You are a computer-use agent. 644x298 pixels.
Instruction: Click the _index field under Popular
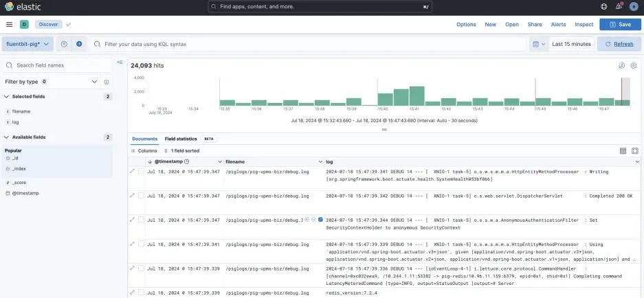tap(19, 169)
